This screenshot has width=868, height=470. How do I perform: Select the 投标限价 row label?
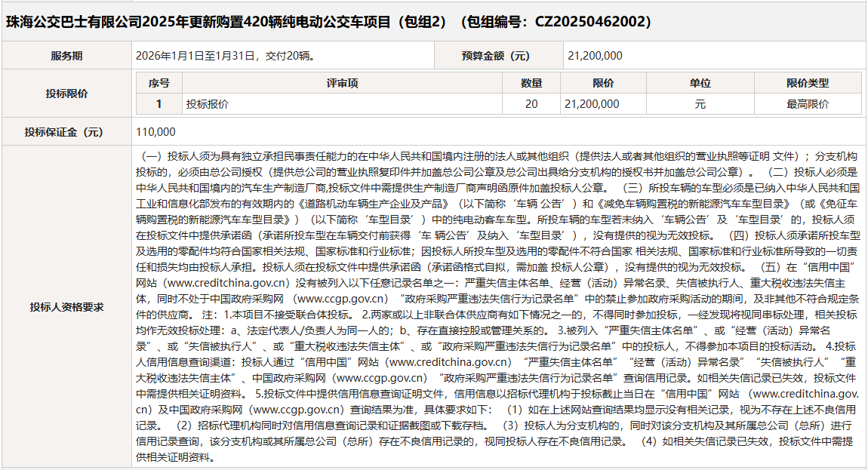[66, 94]
